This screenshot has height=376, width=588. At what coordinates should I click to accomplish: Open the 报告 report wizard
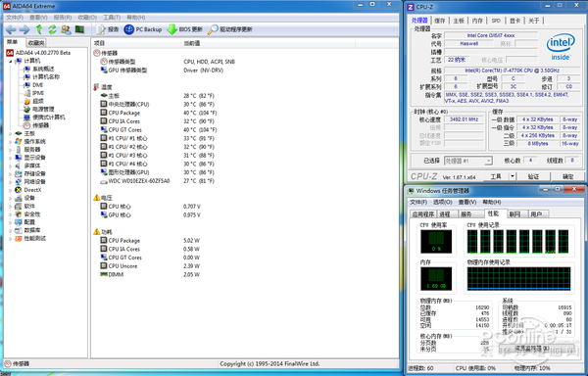pos(108,29)
